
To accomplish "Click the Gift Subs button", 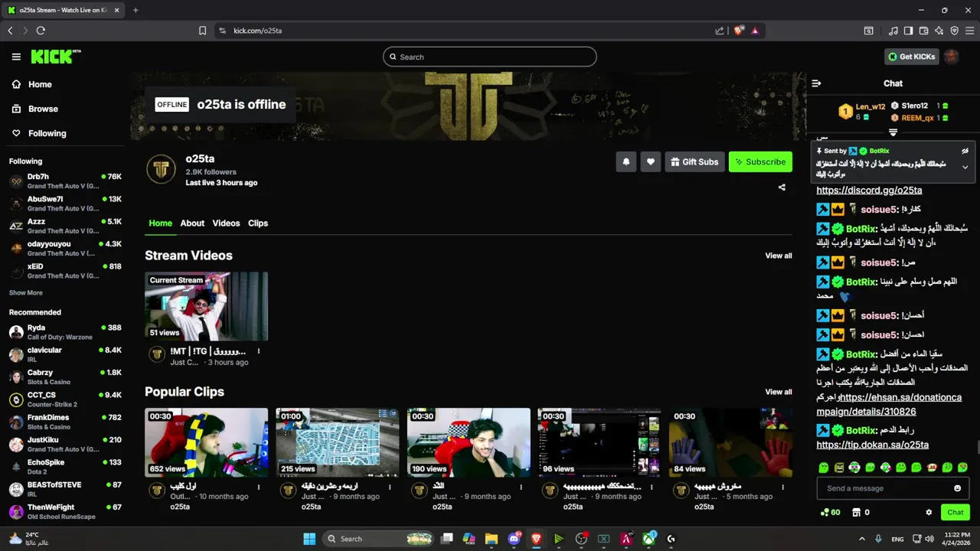I will coord(694,161).
